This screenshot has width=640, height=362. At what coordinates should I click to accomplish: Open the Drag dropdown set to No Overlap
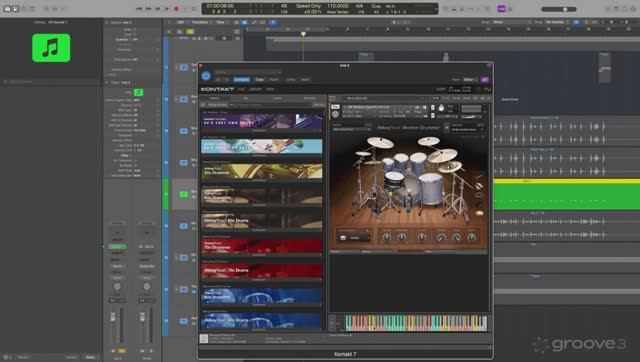pyautogui.click(x=558, y=22)
